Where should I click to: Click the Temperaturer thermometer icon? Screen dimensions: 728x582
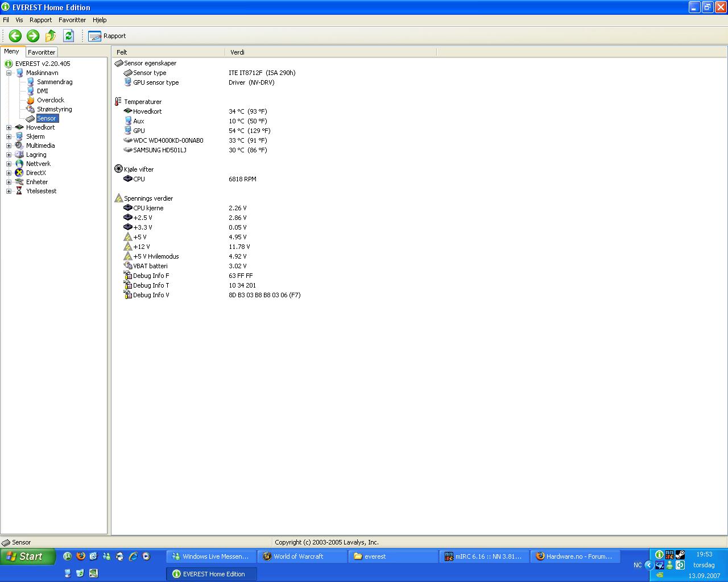point(118,102)
